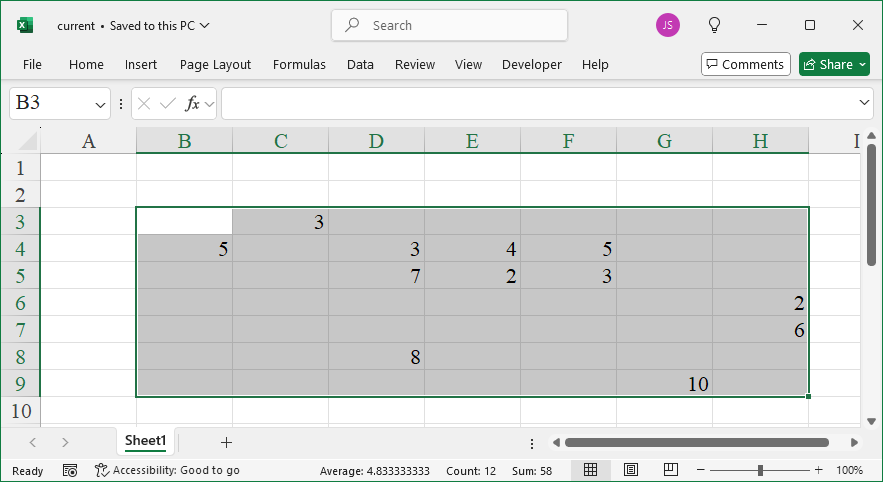Select column H header
883x482 pixels.
point(760,141)
